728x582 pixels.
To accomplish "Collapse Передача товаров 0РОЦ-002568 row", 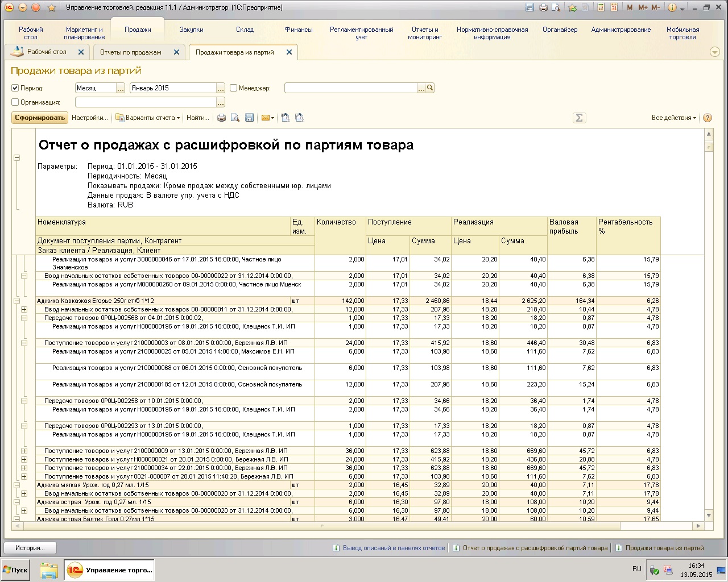I will click(x=24, y=318).
